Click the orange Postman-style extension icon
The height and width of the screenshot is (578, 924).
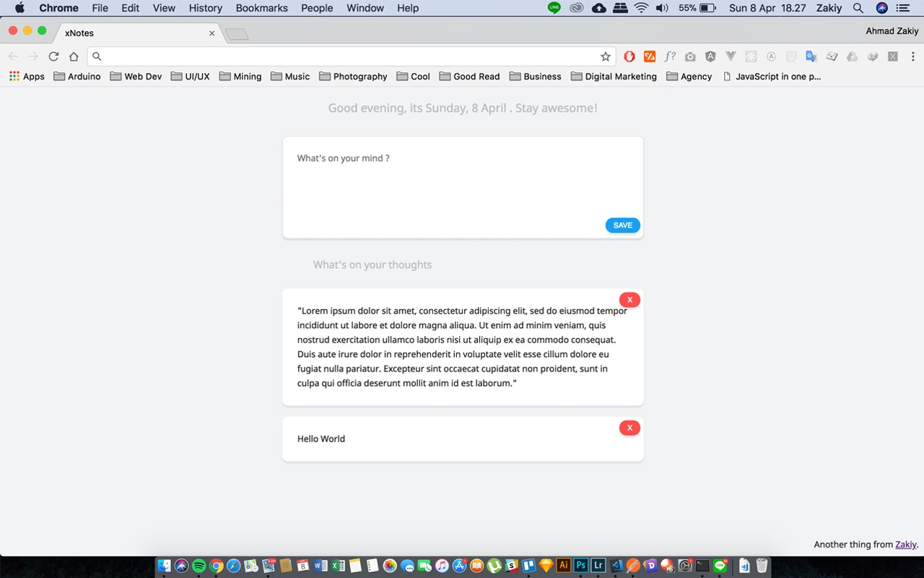pos(650,56)
